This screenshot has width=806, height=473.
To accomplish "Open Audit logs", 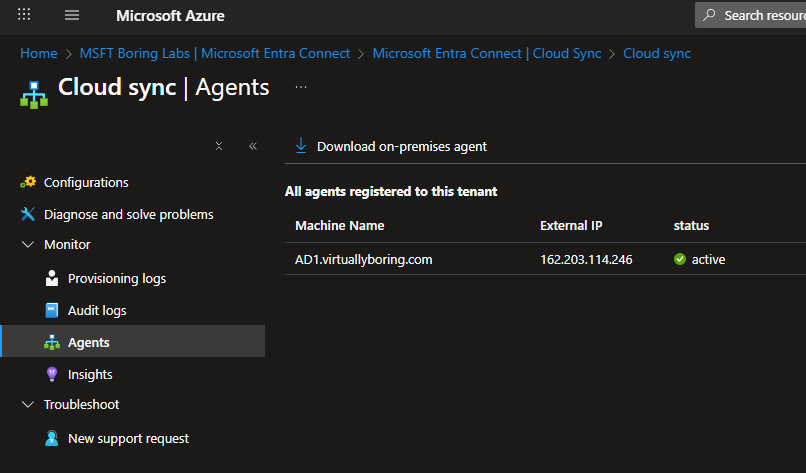I will coord(97,311).
